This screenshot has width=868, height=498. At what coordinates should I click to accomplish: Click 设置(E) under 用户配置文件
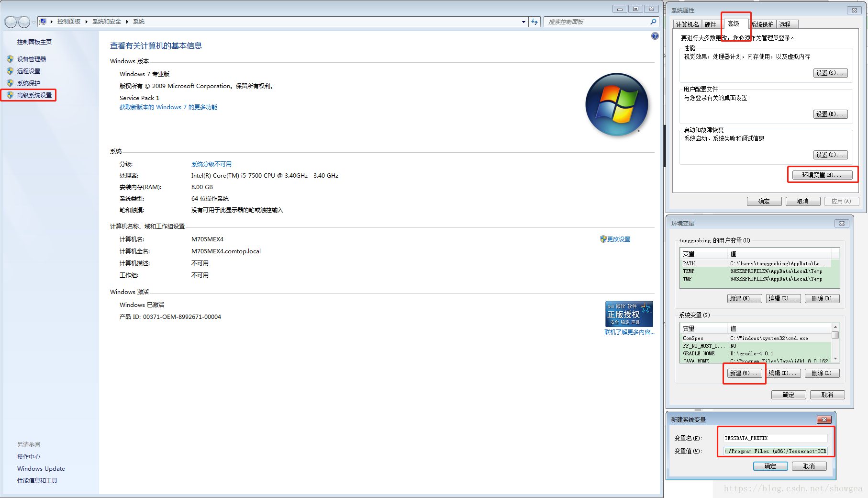[830, 114]
